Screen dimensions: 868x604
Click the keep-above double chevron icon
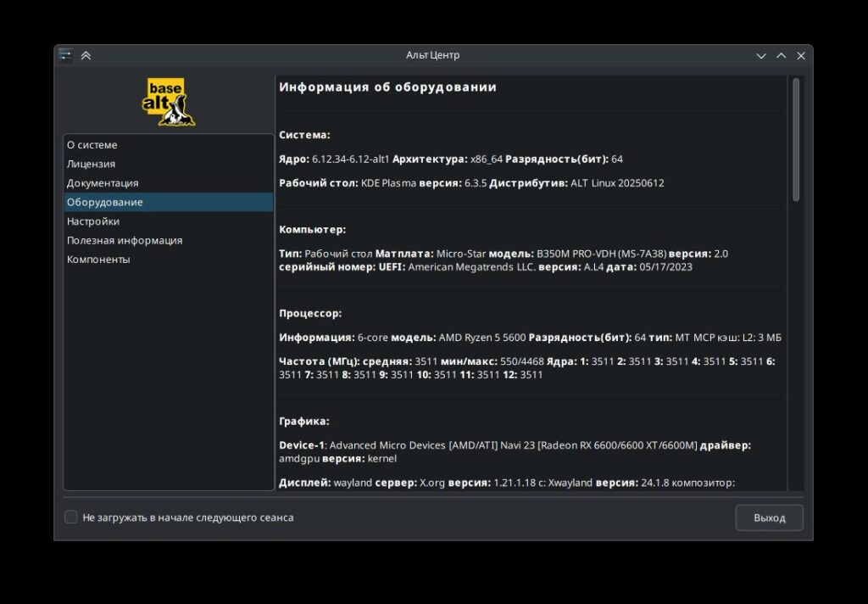(86, 55)
